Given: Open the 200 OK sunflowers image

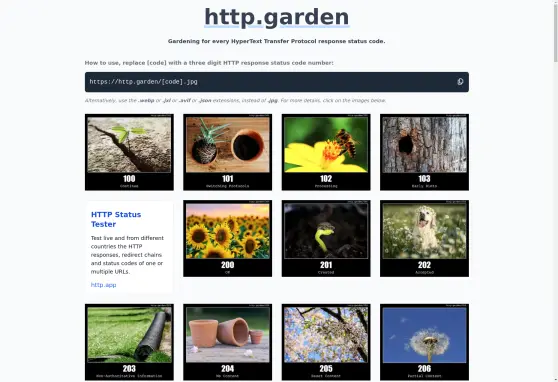Looking at the screenshot, I should click(227, 238).
